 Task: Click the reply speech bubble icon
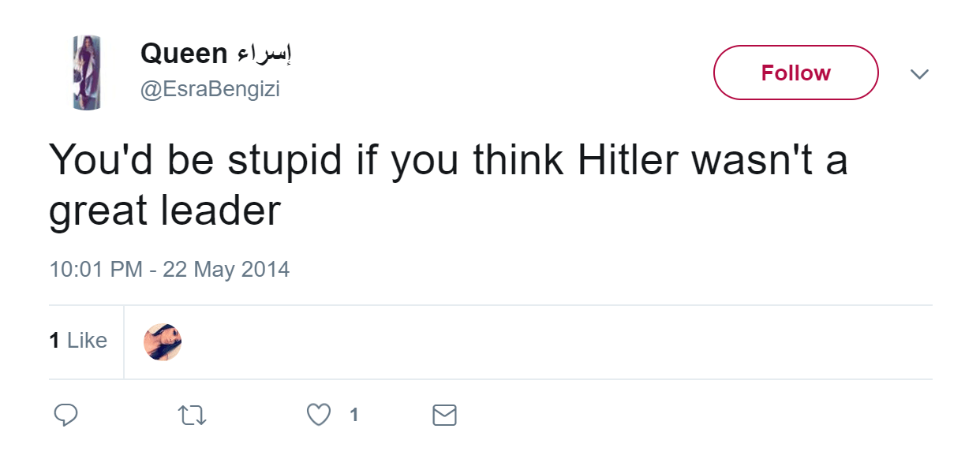[65, 415]
